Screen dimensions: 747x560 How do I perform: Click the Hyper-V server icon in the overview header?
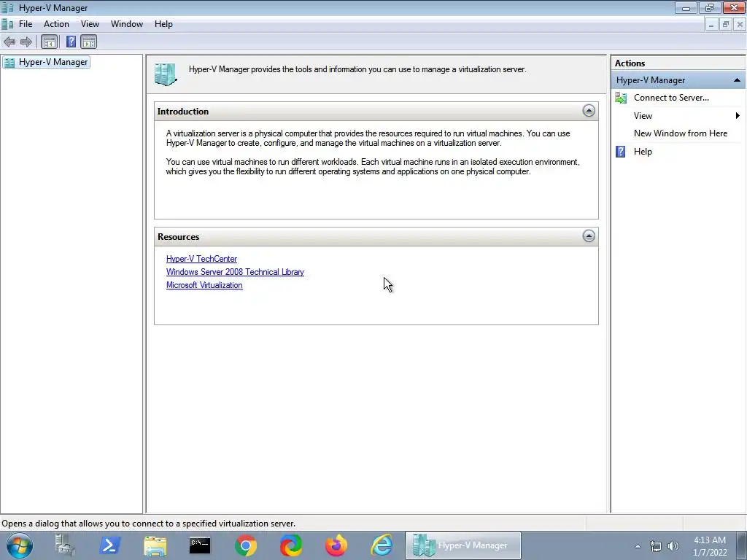[166, 74]
